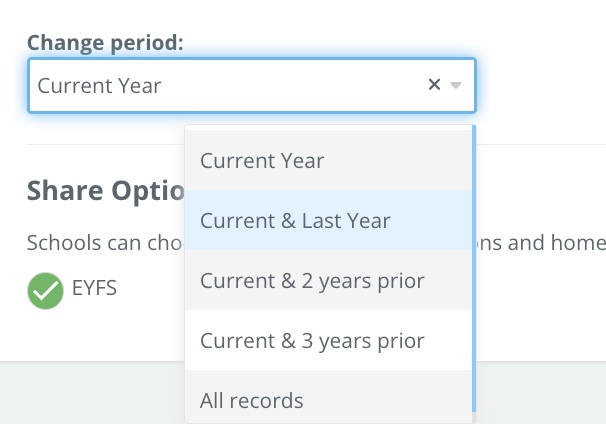Viewport: 606px width, 424px height.
Task: Choose the 'Current & Last Year' option
Action: 295,221
